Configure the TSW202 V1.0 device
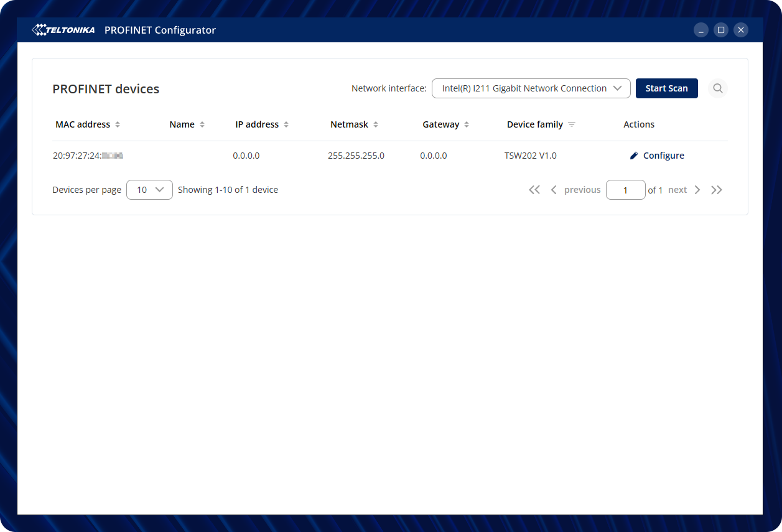Viewport: 782px width, 532px height. point(657,156)
